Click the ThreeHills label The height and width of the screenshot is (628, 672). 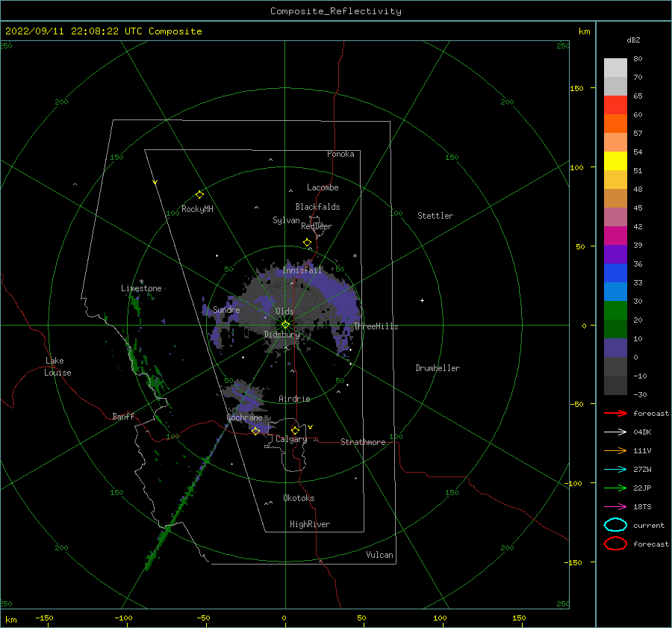coord(376,326)
